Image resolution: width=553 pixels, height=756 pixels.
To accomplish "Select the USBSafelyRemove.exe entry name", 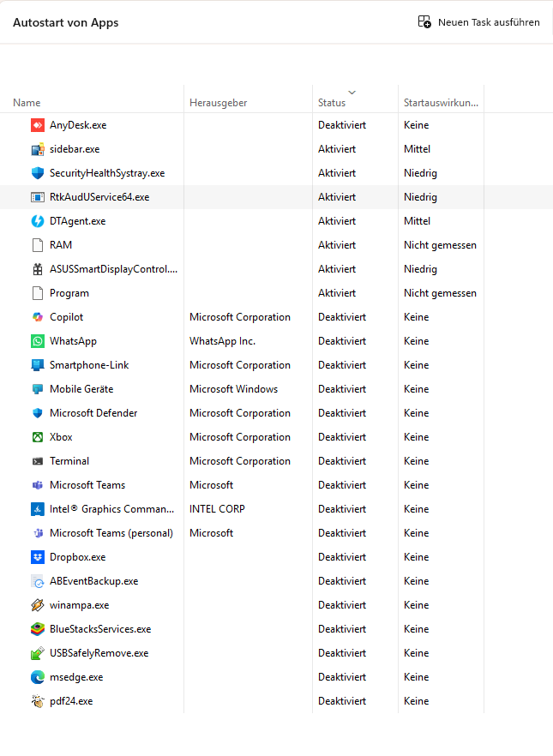I will click(x=99, y=653).
